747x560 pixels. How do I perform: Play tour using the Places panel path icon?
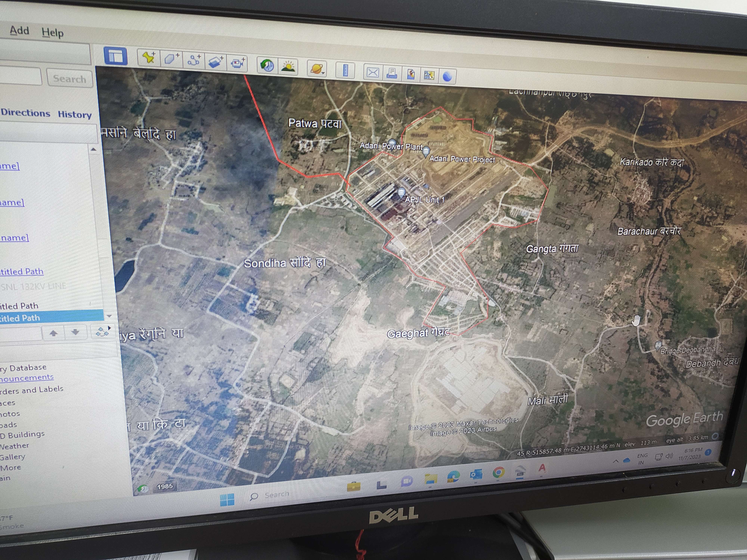tap(103, 332)
